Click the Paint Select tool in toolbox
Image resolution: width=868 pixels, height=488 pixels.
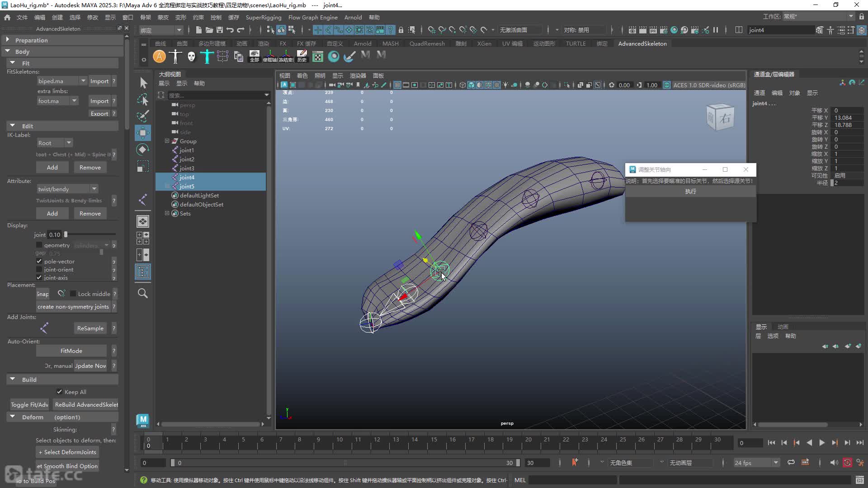[x=143, y=116]
